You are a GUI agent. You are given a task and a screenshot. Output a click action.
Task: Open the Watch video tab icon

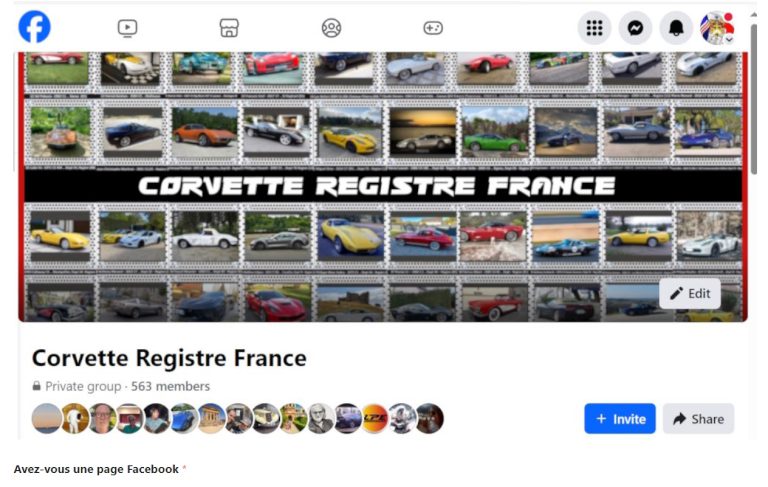point(127,28)
